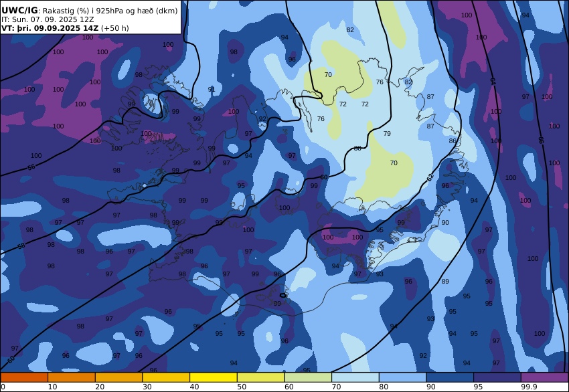Choose the 30–40 golden legend swatch
The image size is (569, 392).
(166, 377)
